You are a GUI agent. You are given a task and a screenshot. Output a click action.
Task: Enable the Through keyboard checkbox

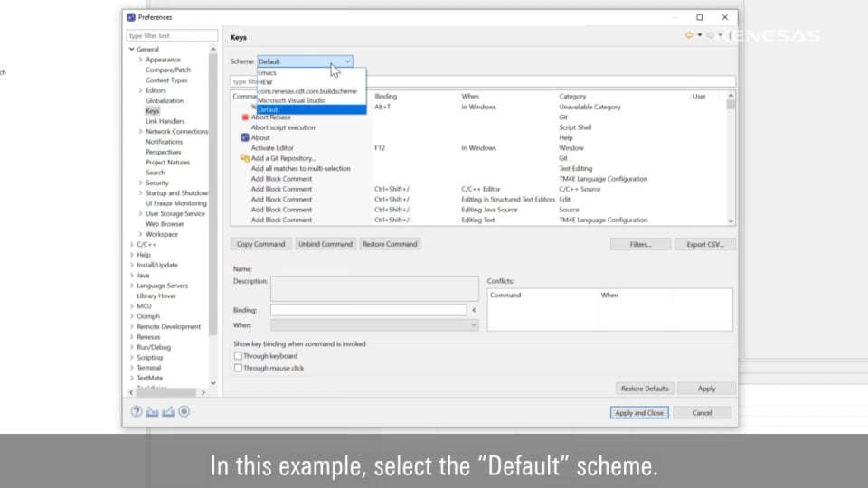239,356
